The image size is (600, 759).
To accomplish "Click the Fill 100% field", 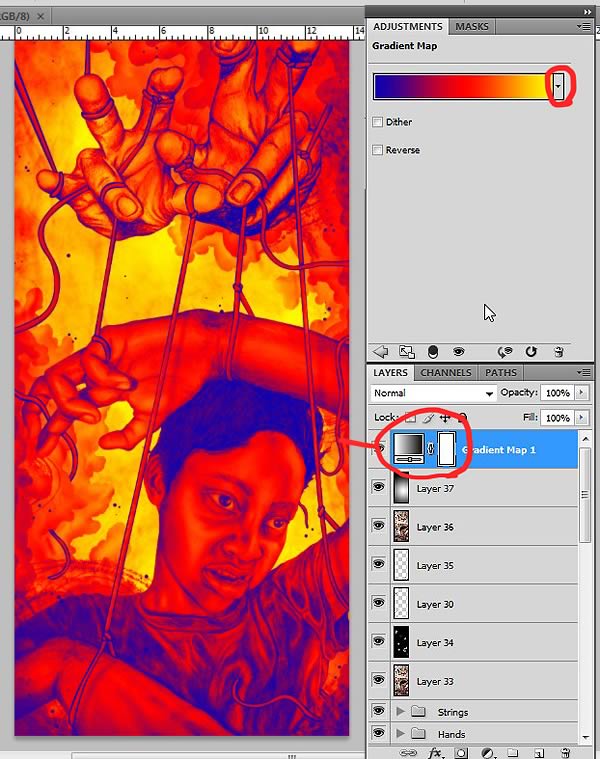I will pos(557,418).
